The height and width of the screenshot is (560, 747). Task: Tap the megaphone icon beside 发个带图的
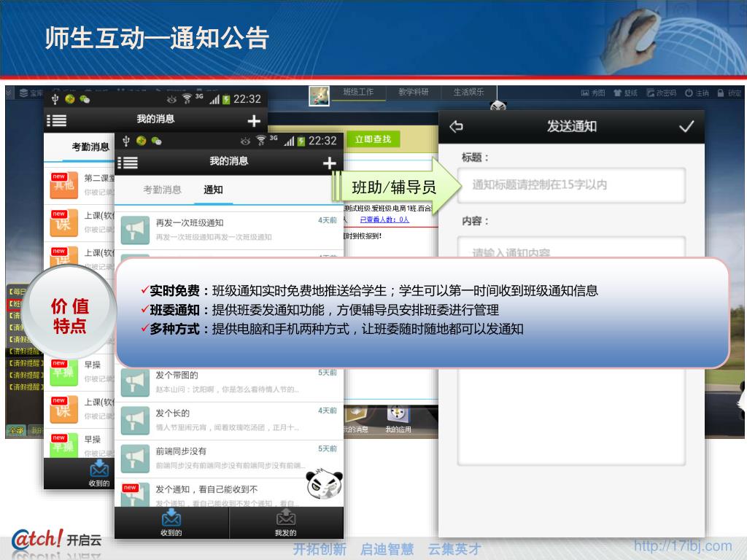(135, 382)
